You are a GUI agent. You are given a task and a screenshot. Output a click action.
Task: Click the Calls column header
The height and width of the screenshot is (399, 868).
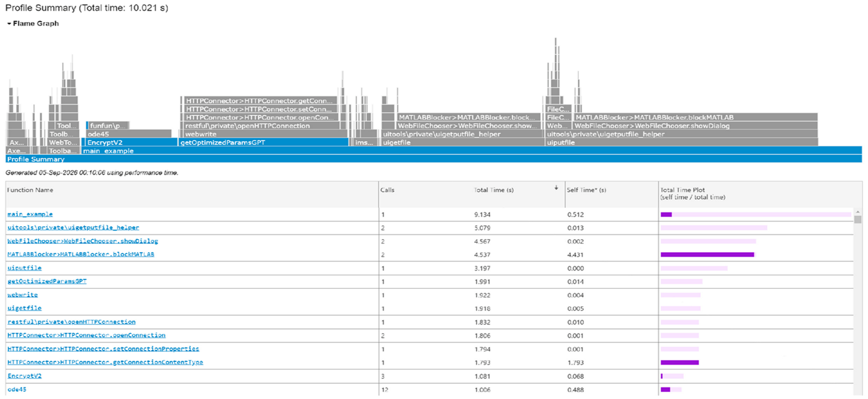(x=425, y=194)
